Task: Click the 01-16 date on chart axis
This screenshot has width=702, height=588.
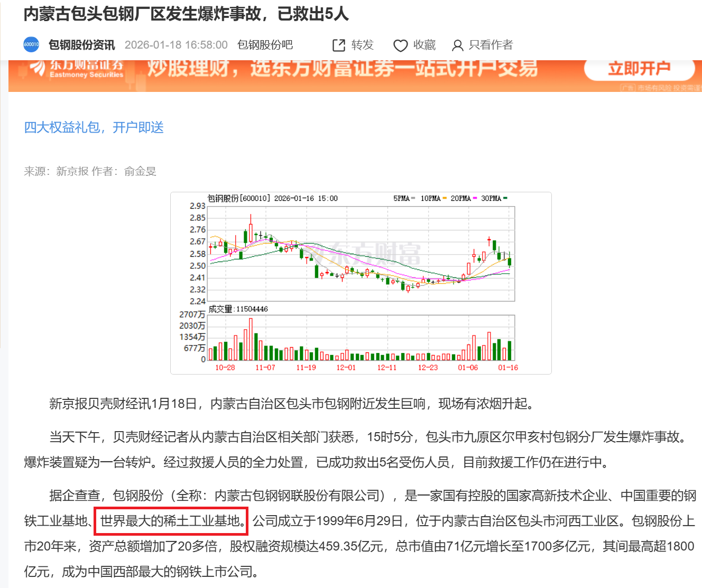Action: click(x=508, y=367)
